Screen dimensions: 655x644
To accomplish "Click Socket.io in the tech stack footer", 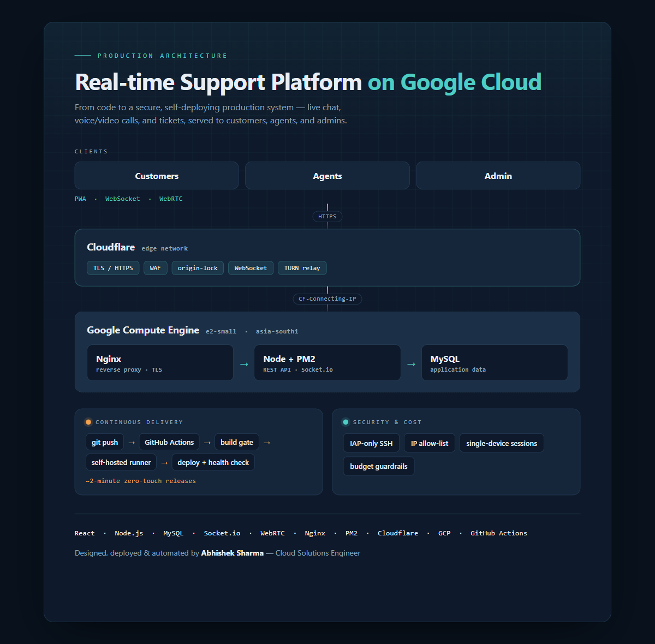I will coord(222,533).
